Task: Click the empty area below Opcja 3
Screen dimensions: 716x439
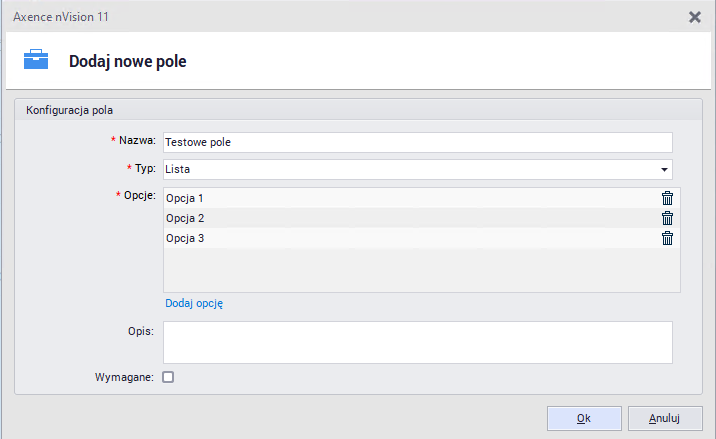Action: click(420, 270)
